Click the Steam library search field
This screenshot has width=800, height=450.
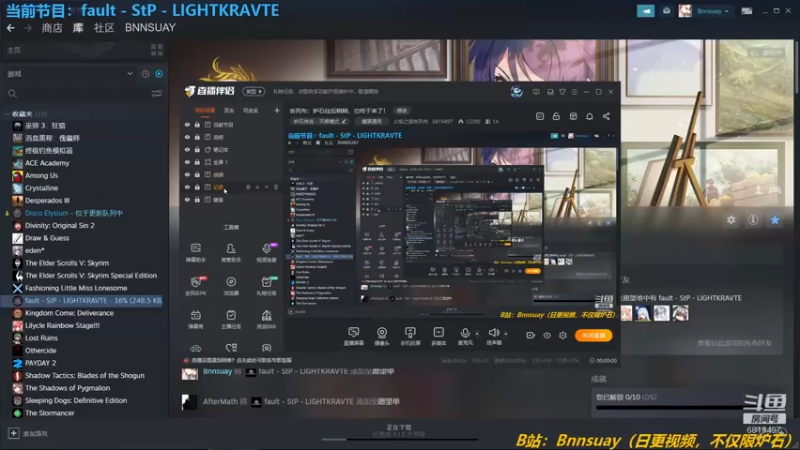pos(77,94)
